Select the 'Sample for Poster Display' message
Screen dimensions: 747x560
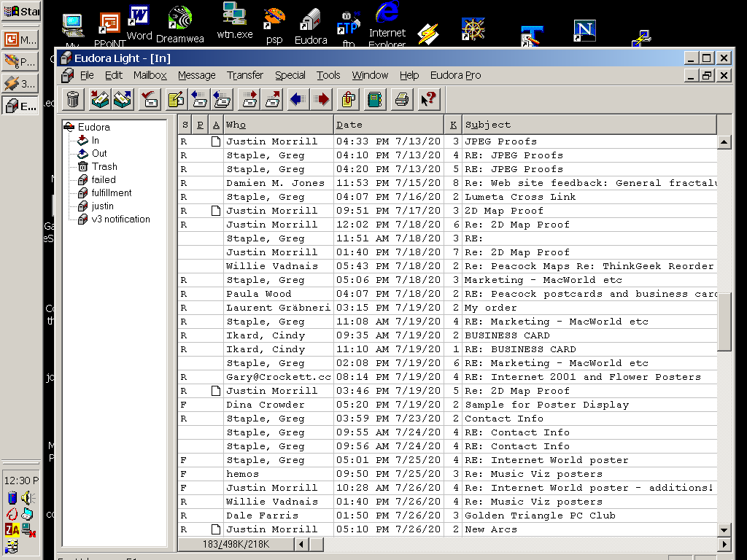click(447, 404)
